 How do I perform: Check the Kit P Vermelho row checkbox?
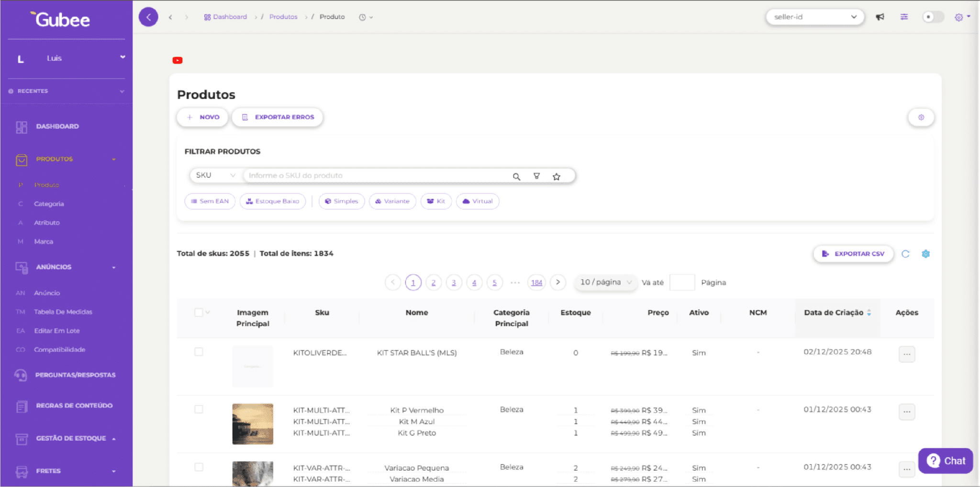pyautogui.click(x=199, y=409)
